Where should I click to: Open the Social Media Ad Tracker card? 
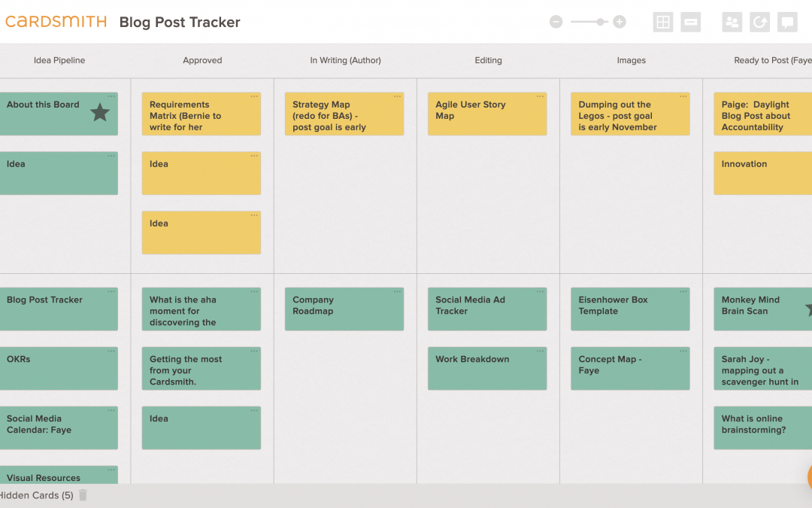(487, 309)
